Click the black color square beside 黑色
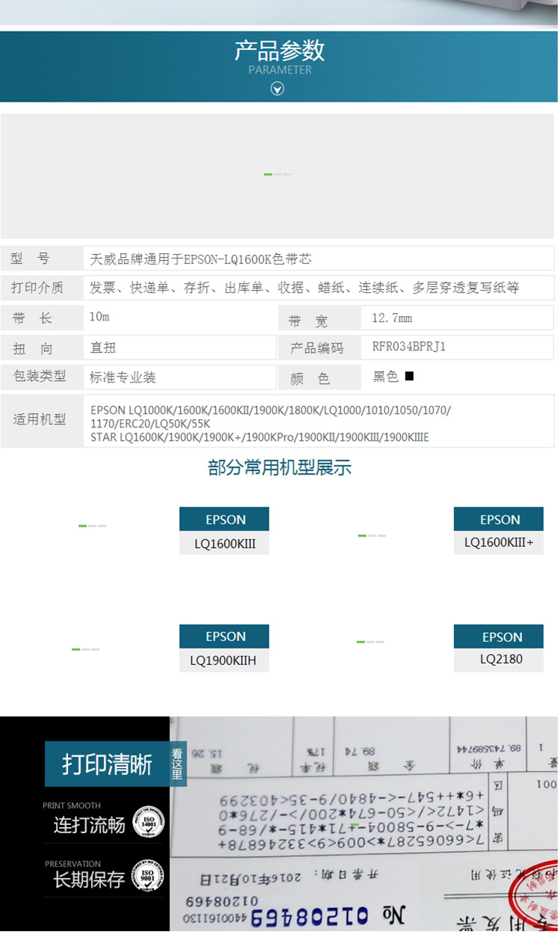This screenshot has height=934, width=560. click(x=409, y=377)
